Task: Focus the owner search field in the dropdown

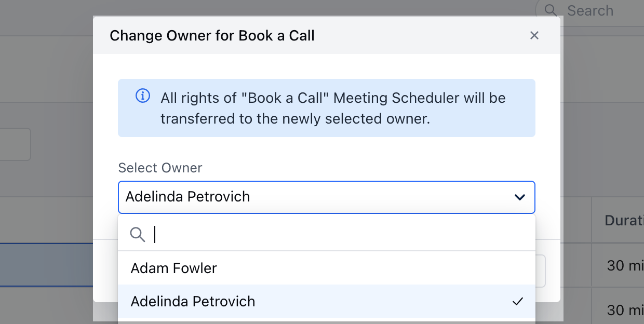Action: click(338, 235)
